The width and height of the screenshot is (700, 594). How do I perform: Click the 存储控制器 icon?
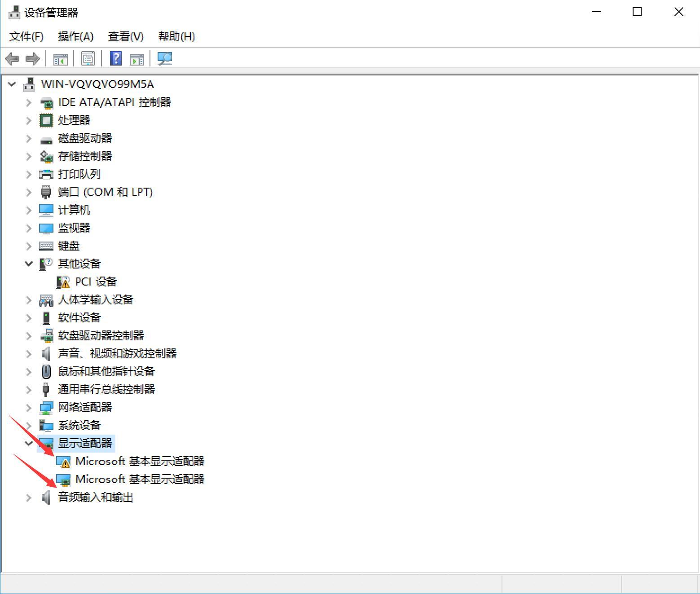46,156
